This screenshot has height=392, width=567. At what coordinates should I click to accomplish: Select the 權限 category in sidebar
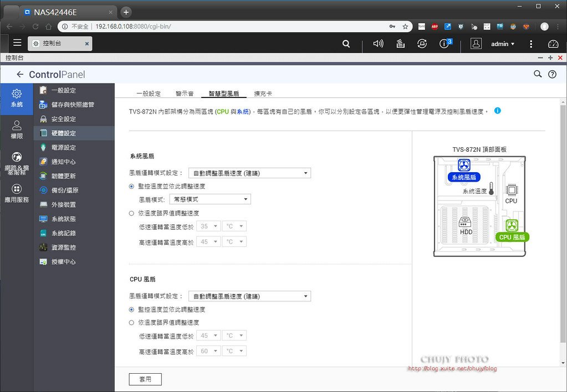click(x=17, y=130)
